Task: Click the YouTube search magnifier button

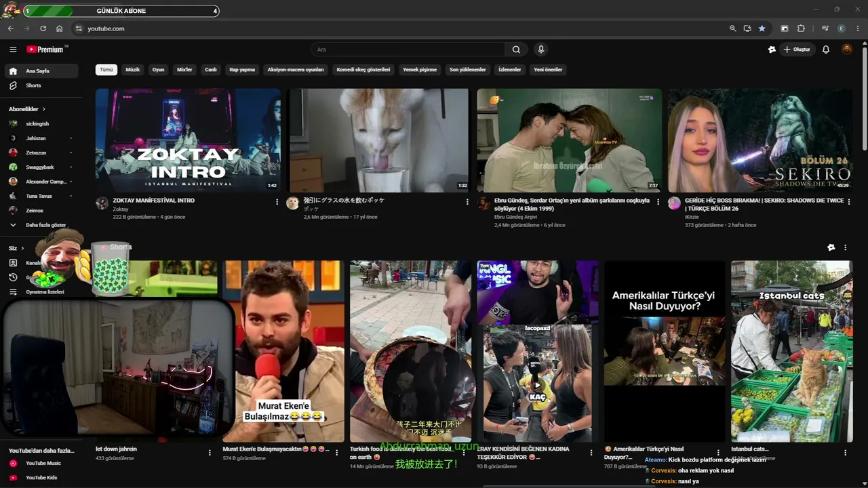Action: pos(516,49)
